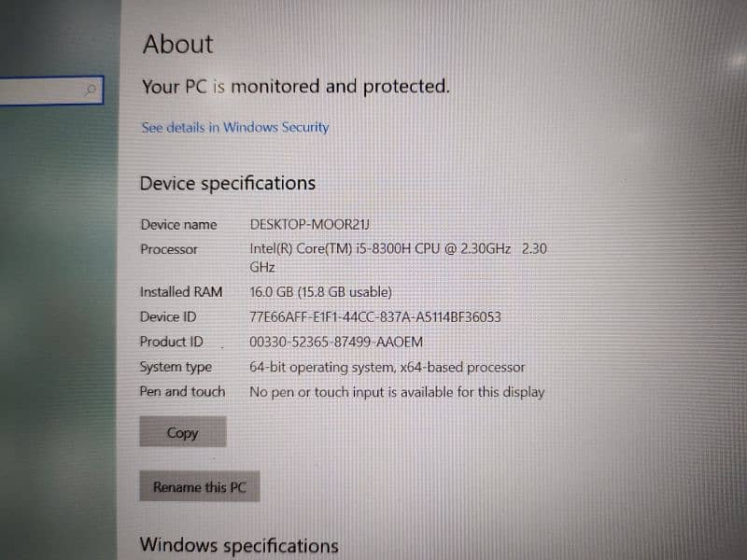747x560 pixels.
Task: Focus the Settings search input field
Action: (x=50, y=90)
